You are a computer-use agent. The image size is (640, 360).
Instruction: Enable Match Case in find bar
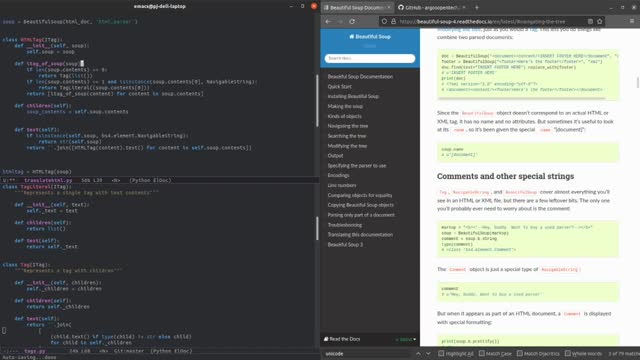pyautogui.click(x=495, y=353)
